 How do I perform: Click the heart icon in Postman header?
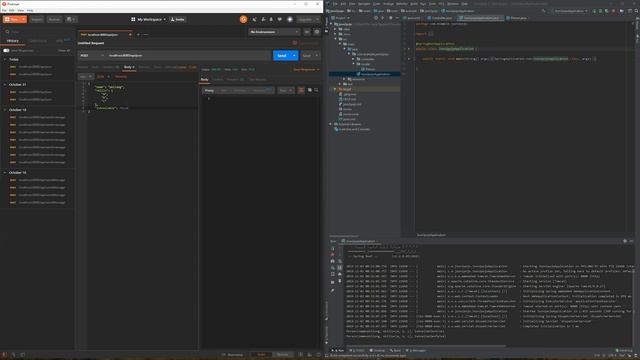[280, 19]
